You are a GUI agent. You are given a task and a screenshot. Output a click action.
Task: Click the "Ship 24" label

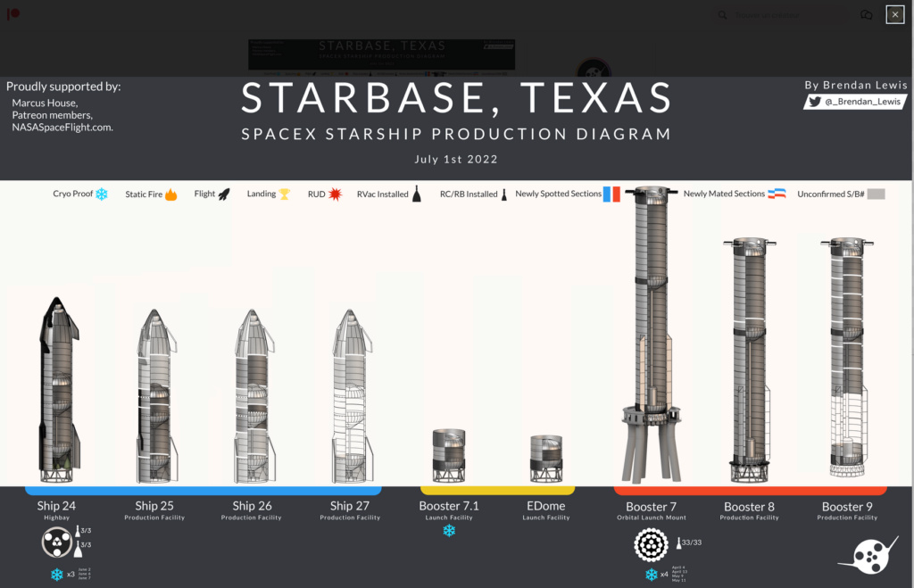tap(56, 506)
